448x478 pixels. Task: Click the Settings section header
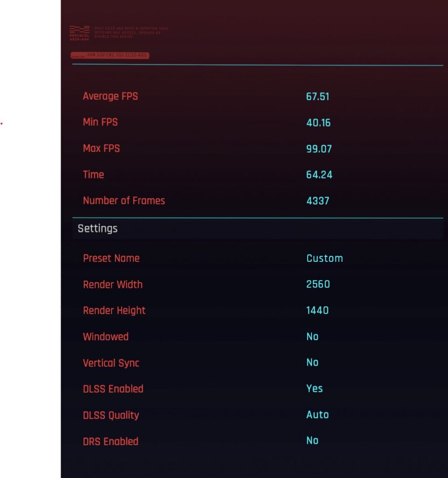coord(98,229)
